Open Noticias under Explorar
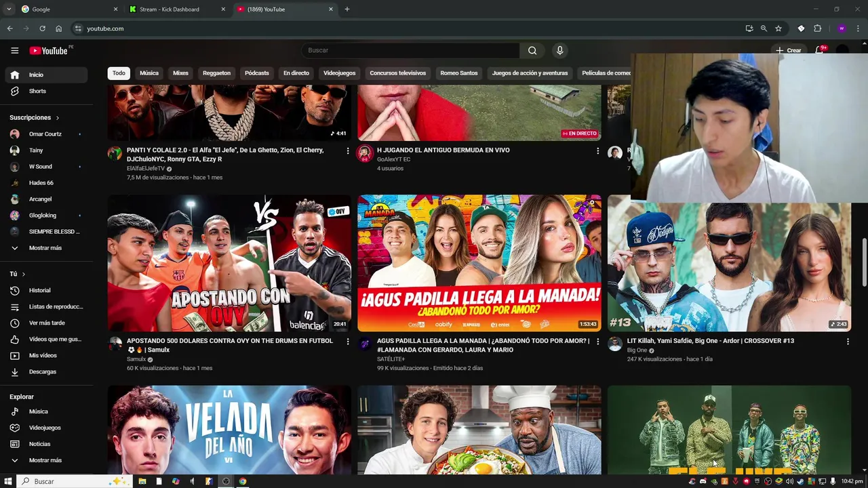Viewport: 868px width, 488px height. (x=45, y=444)
